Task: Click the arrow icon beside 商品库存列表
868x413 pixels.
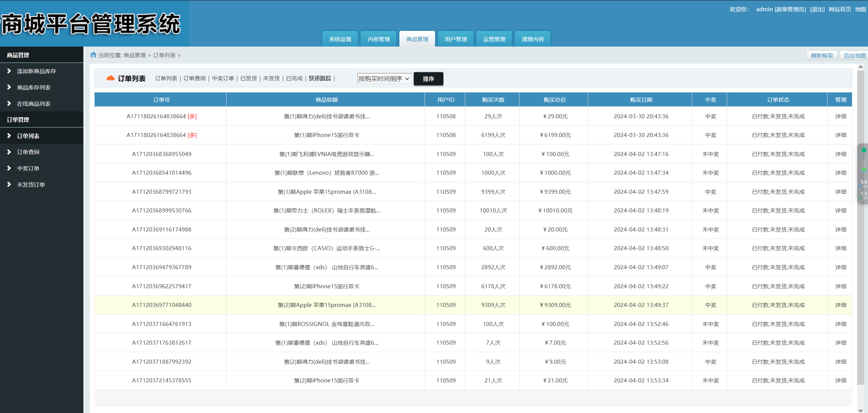Action: tap(9, 87)
